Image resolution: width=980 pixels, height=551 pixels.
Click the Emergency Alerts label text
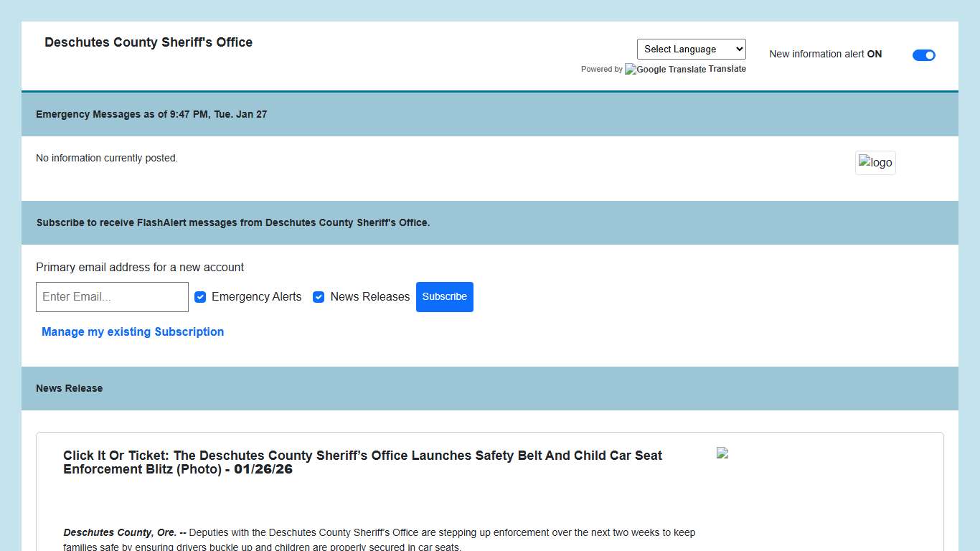click(x=256, y=296)
